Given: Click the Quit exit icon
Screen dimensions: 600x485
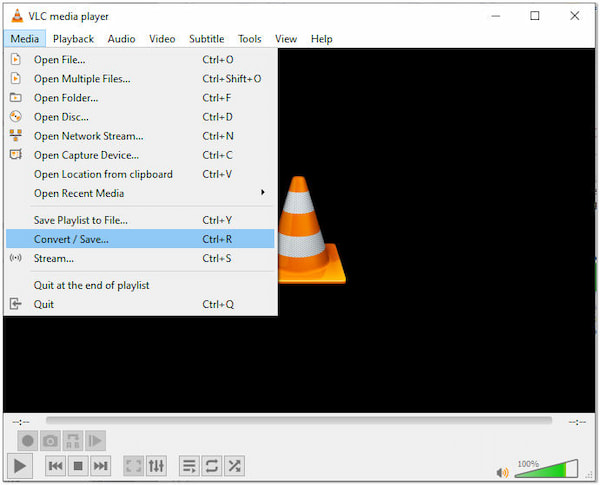Looking at the screenshot, I should [x=15, y=304].
